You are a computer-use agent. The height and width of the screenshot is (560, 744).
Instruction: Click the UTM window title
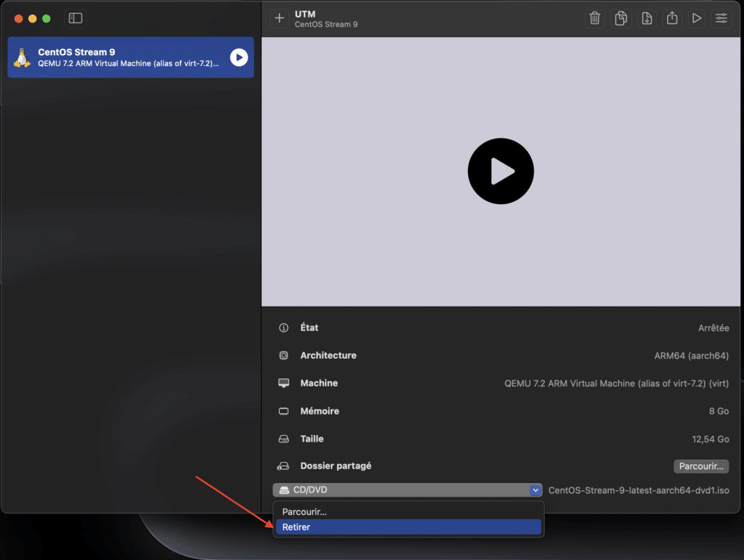click(x=305, y=15)
